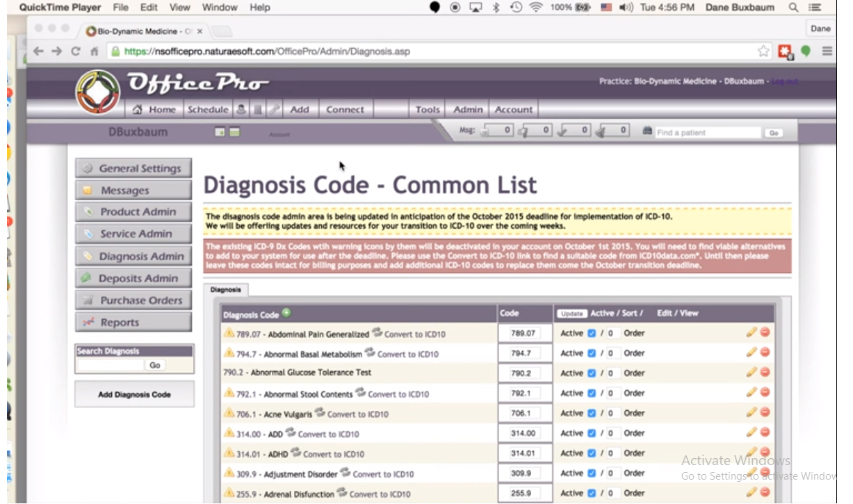
Task: Open General Settings in the sidebar
Action: pos(133,168)
